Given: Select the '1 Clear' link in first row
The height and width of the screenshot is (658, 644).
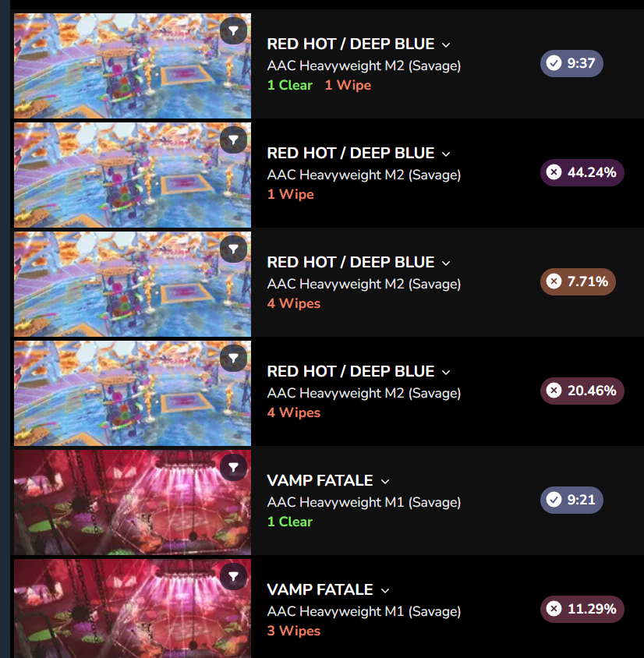Looking at the screenshot, I should (x=290, y=85).
